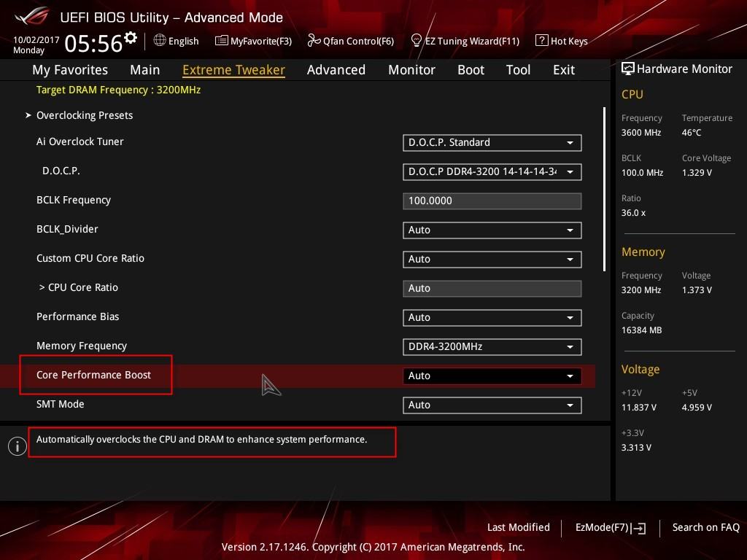Click the settings list scrollbar
The image size is (747, 560).
tap(604, 189)
